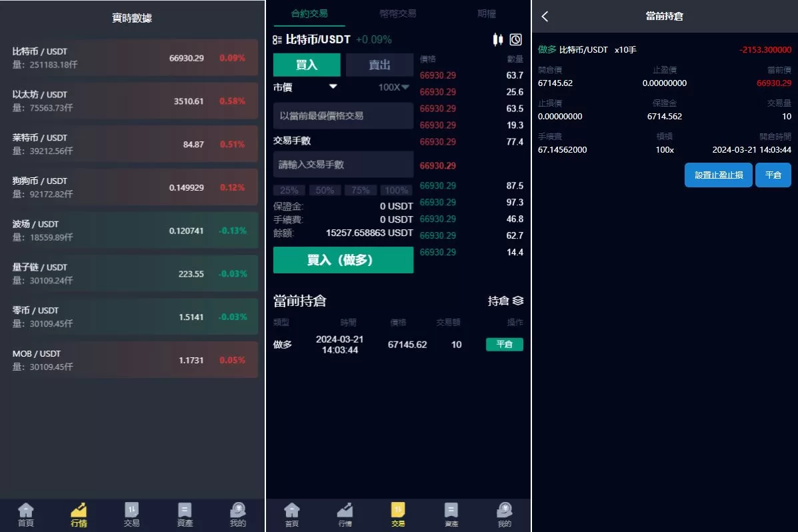Click balance value 15257.658863 USDT
This screenshot has width=798, height=532.
(x=369, y=233)
